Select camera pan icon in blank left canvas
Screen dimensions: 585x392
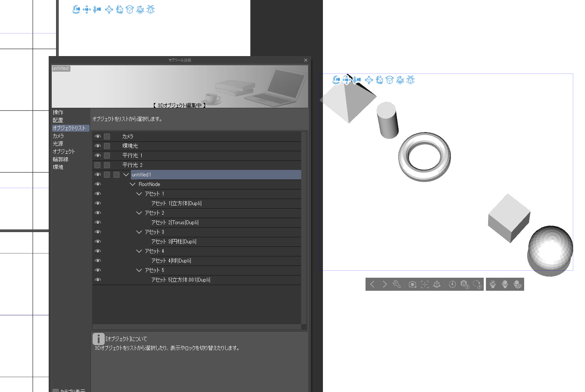pyautogui.click(x=87, y=9)
